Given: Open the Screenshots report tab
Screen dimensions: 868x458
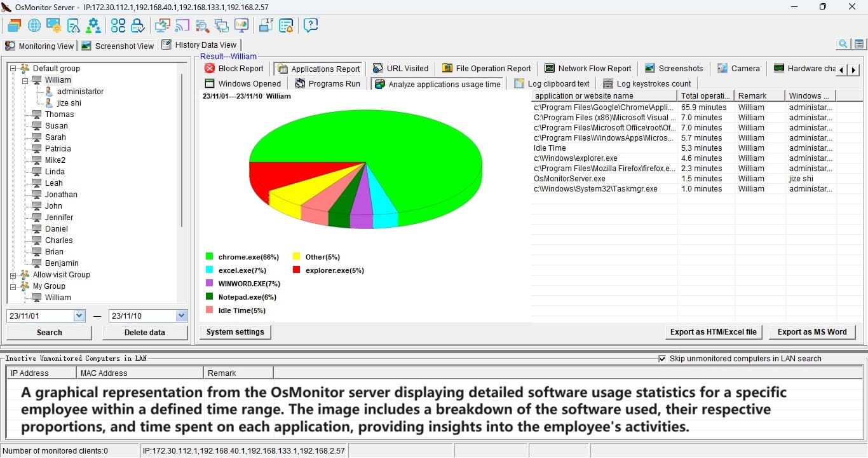Looking at the screenshot, I should tap(674, 69).
